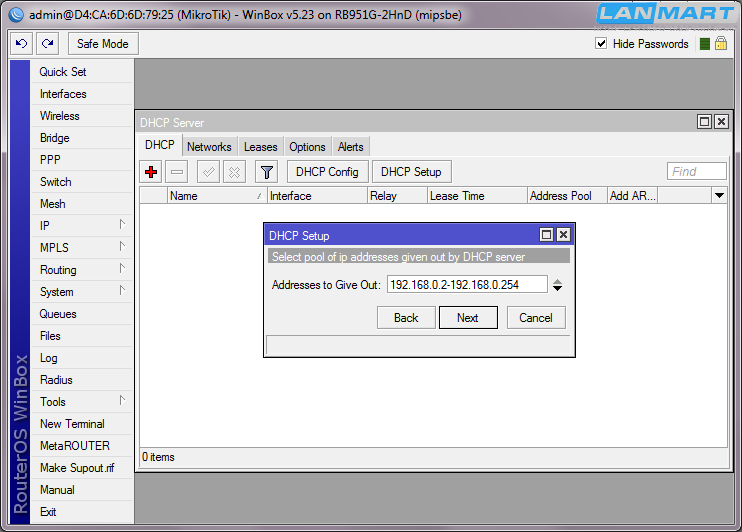Click the Addresses to Give Out field

pyautogui.click(x=467, y=284)
